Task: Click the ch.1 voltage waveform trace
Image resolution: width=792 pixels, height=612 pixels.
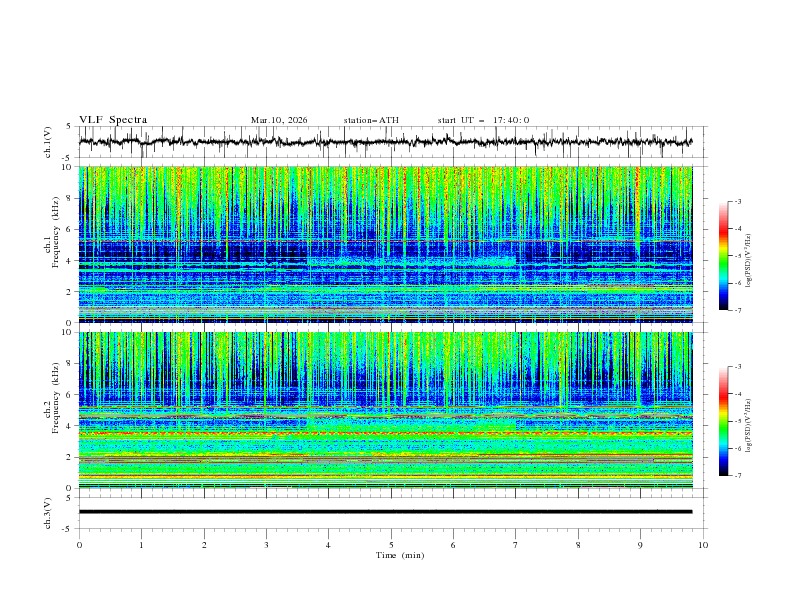Action: point(385,142)
